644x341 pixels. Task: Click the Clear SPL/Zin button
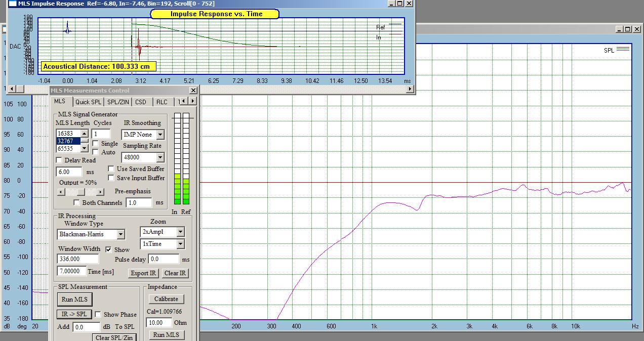coord(114,337)
